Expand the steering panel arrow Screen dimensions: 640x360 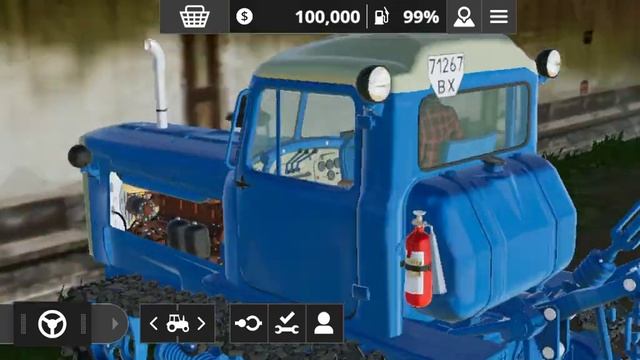click(x=115, y=324)
